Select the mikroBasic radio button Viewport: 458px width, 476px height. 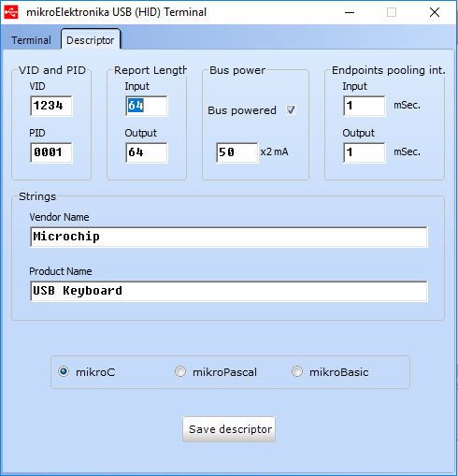[297, 371]
